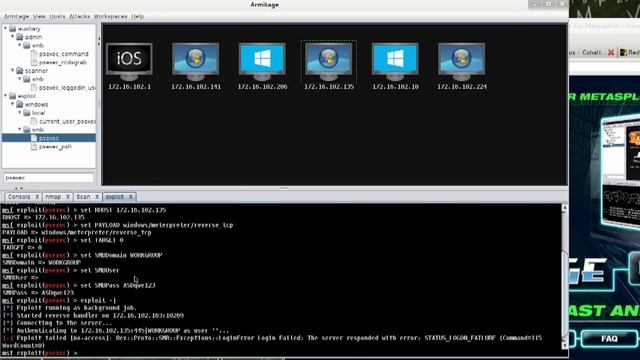
Task: Open the Attacks menu
Action: 79,16
